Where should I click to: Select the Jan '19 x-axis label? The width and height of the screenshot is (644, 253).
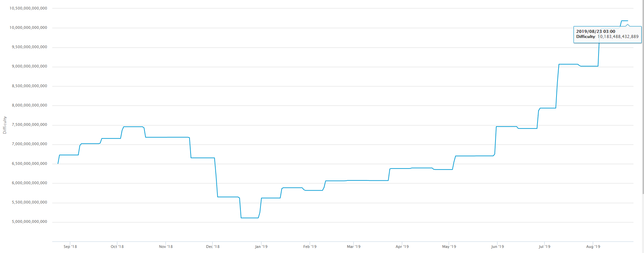[261, 247]
